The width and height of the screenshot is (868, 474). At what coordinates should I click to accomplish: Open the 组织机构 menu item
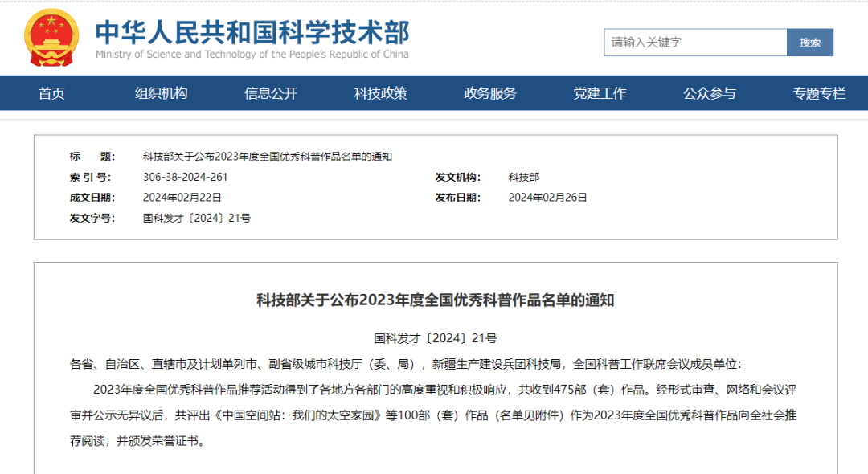[161, 93]
